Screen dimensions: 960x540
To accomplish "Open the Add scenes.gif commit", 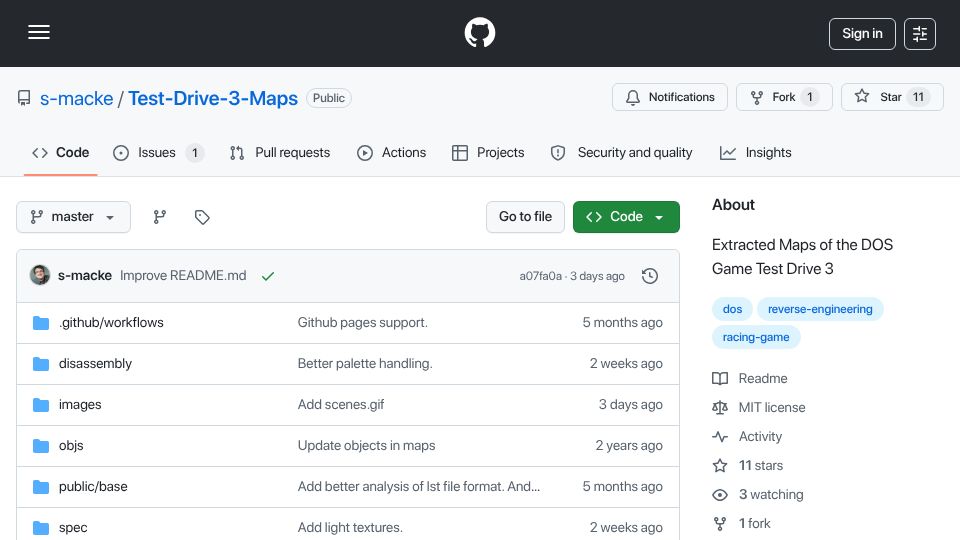I will [x=341, y=405].
